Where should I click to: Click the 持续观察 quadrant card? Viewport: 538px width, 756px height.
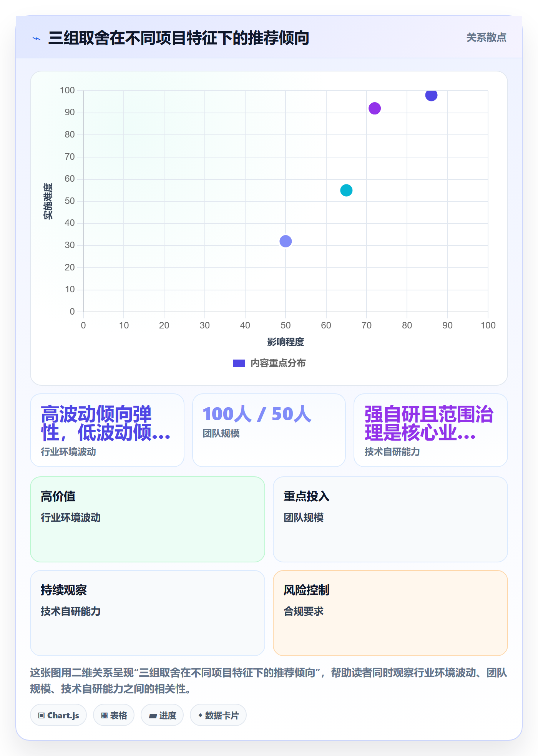coord(148,613)
